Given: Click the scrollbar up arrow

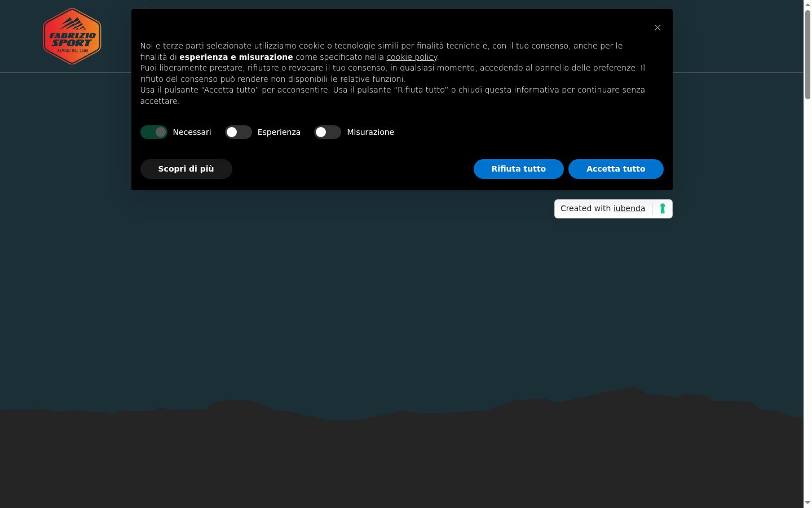Looking at the screenshot, I should [807, 5].
